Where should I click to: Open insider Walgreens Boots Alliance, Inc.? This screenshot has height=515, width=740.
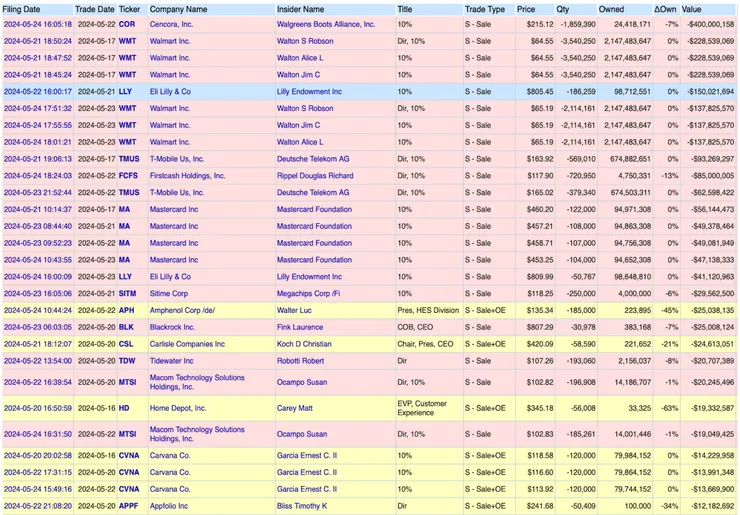coord(326,24)
